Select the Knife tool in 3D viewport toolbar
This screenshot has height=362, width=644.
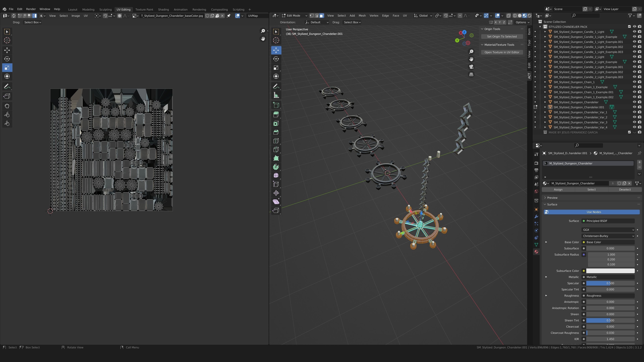[x=276, y=149]
